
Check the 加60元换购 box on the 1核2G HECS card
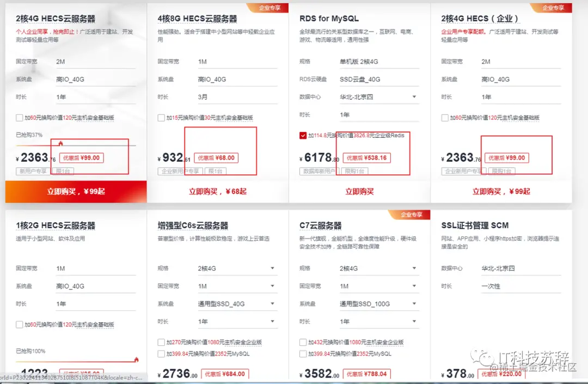click(20, 325)
